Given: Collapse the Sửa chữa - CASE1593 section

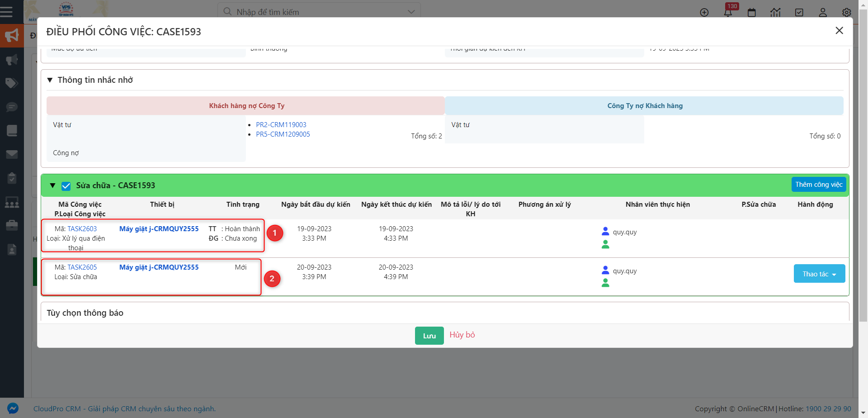Looking at the screenshot, I should (52, 185).
